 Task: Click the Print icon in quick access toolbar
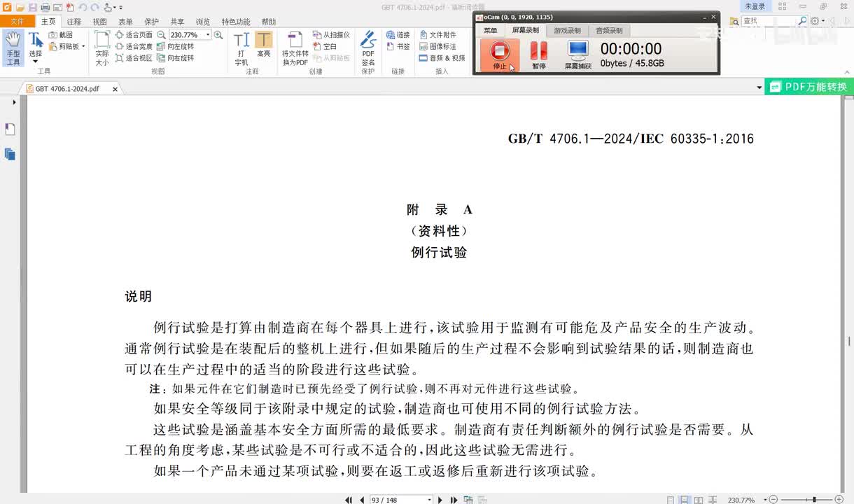(x=45, y=7)
